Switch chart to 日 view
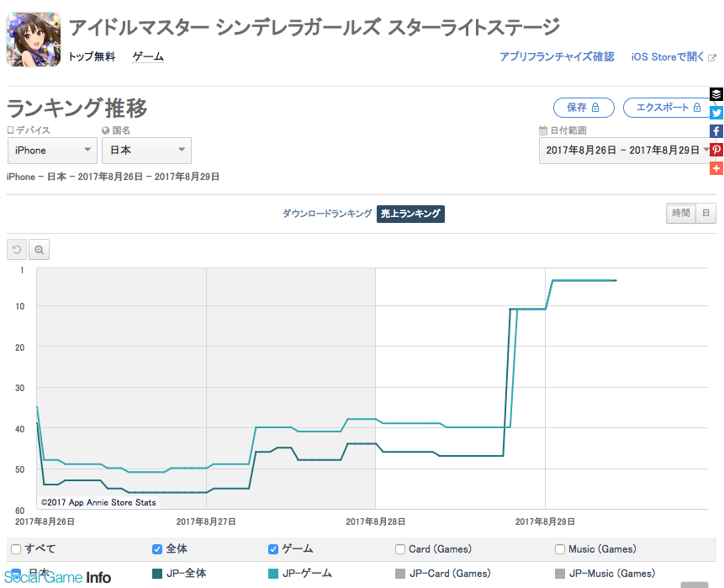The width and height of the screenshot is (724, 588). point(706,214)
